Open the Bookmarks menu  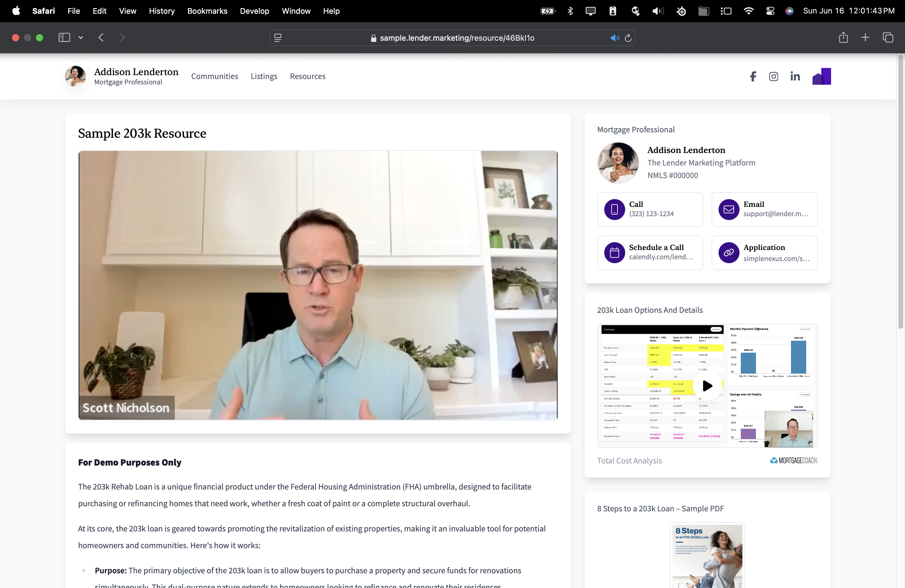tap(207, 11)
